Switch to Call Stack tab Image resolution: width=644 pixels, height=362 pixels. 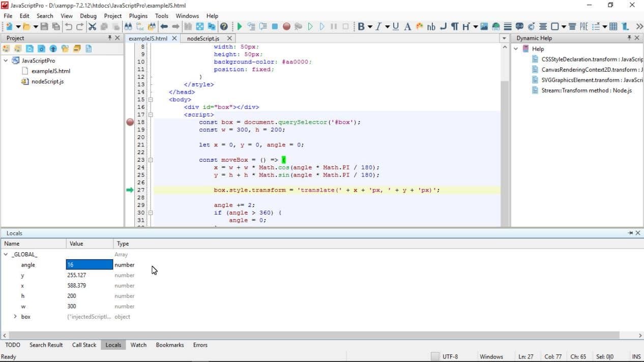tap(84, 345)
